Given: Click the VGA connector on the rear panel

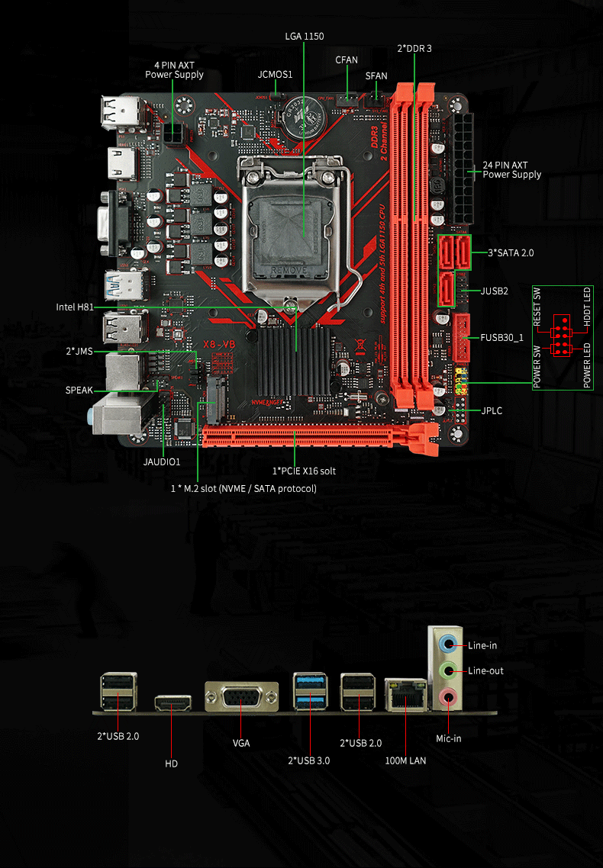Looking at the screenshot, I should point(241,697).
